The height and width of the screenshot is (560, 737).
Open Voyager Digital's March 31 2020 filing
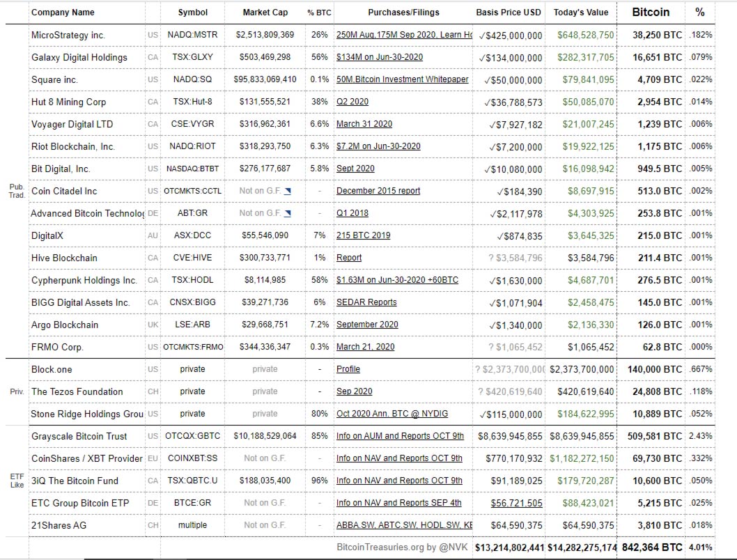(364, 124)
